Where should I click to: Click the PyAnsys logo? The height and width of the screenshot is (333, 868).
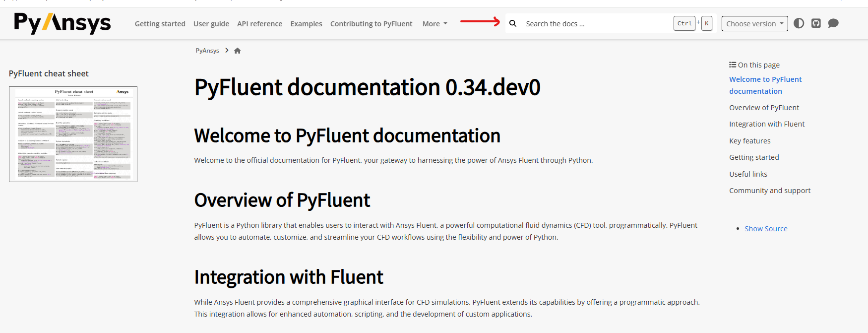[x=62, y=23]
